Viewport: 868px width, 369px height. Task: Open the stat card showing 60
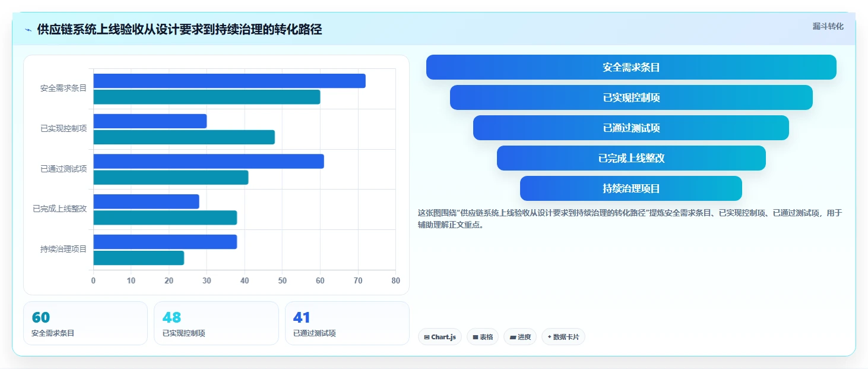point(85,323)
